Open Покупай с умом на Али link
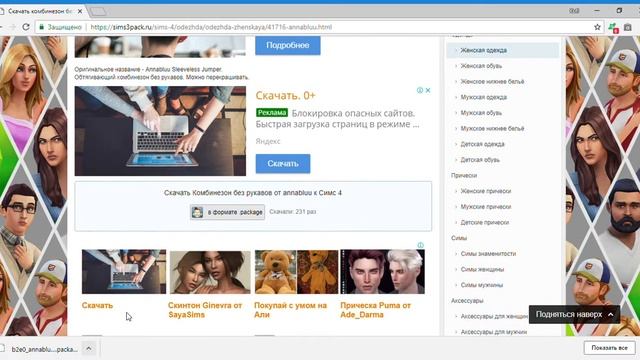This screenshot has width=640, height=360. 291,310
